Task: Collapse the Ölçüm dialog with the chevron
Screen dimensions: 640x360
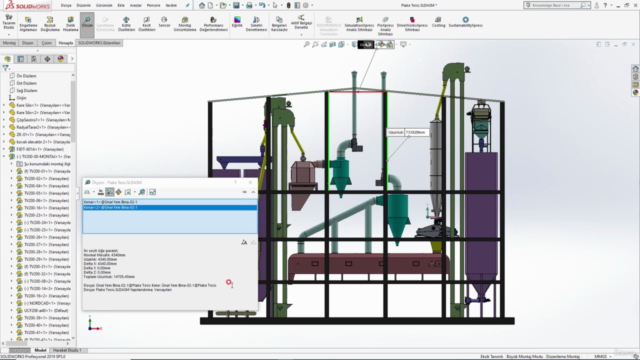Action: tap(253, 192)
